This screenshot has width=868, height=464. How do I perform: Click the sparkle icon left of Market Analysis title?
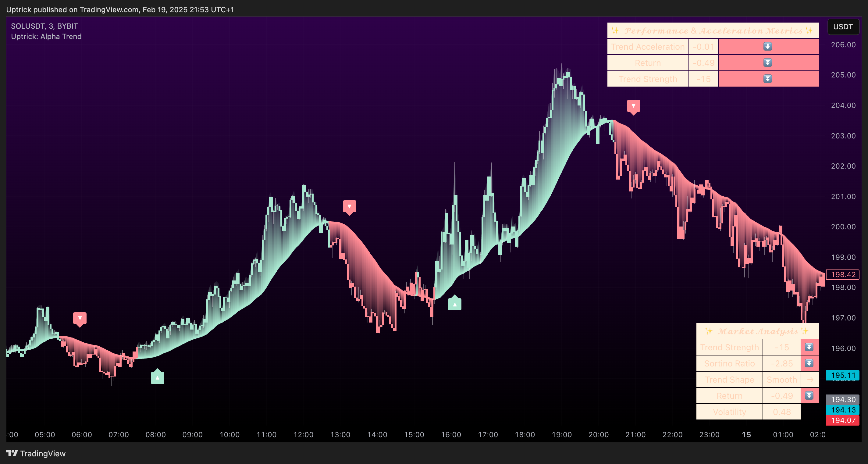[709, 331]
